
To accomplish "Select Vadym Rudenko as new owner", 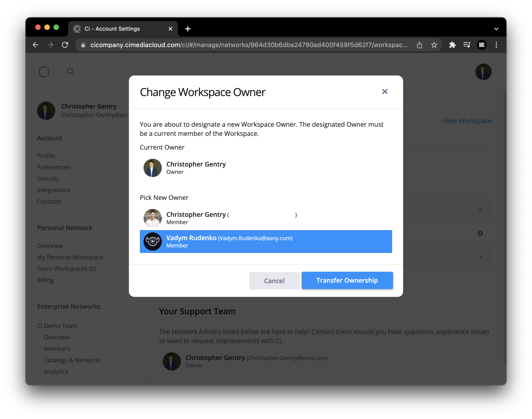I will pyautogui.click(x=266, y=241).
